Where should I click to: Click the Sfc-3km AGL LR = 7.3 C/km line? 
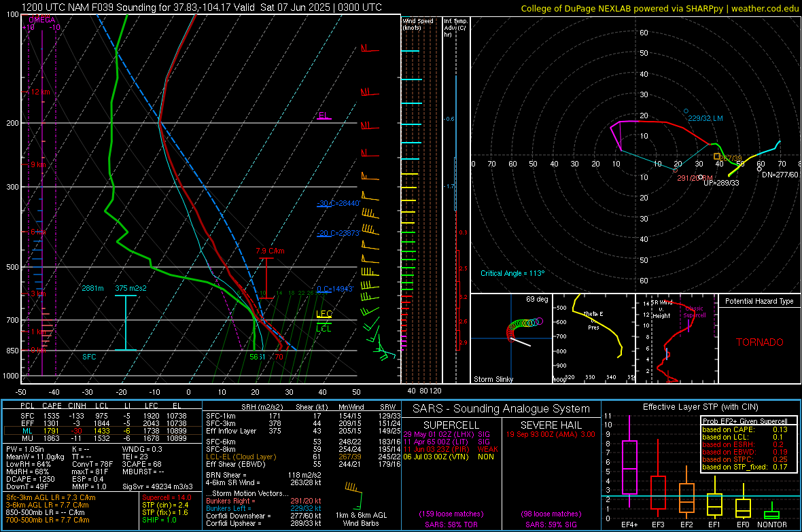click(51, 497)
